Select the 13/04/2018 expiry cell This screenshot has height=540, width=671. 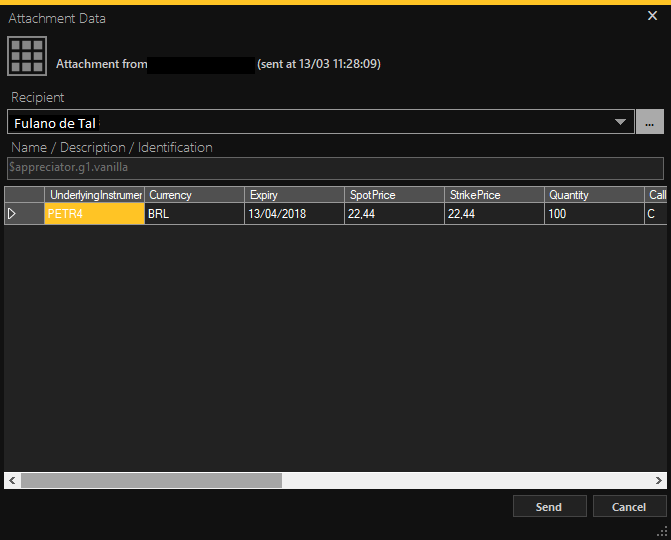click(294, 214)
